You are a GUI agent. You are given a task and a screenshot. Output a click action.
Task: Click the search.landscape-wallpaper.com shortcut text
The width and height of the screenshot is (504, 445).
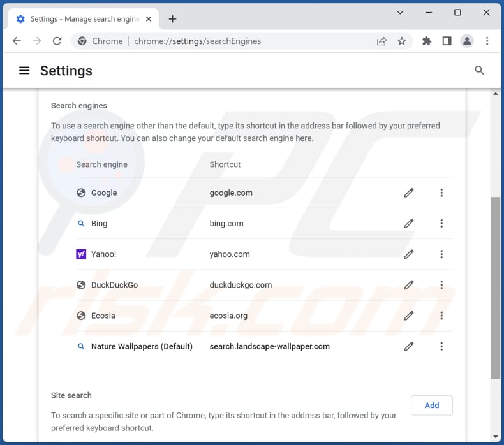coord(270,346)
